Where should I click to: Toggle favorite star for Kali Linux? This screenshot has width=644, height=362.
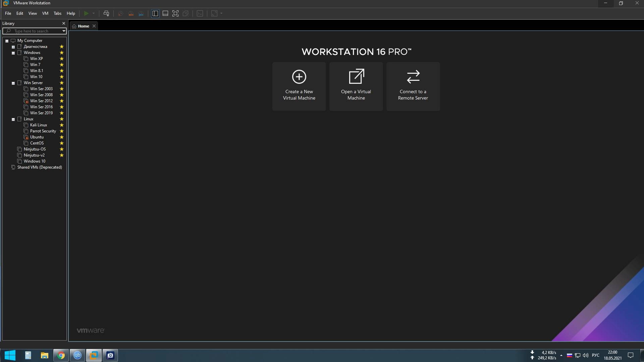pyautogui.click(x=62, y=125)
